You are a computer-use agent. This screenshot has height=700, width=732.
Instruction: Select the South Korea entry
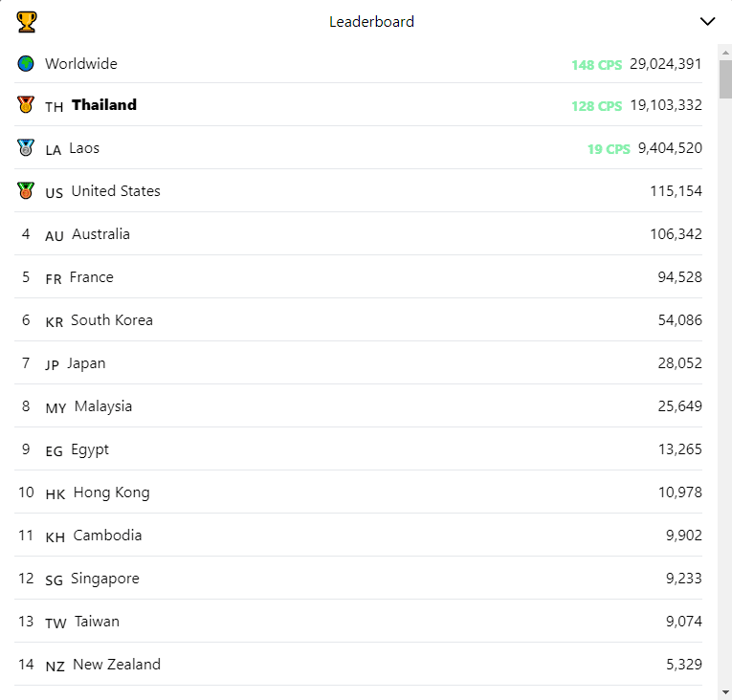358,319
